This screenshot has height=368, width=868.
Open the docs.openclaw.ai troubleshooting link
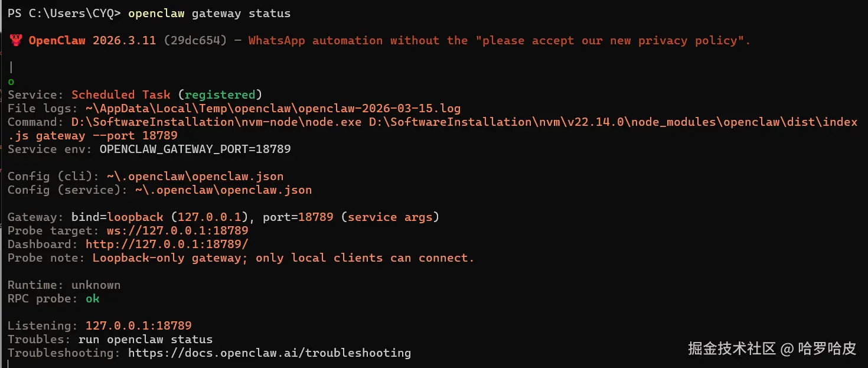(x=269, y=353)
